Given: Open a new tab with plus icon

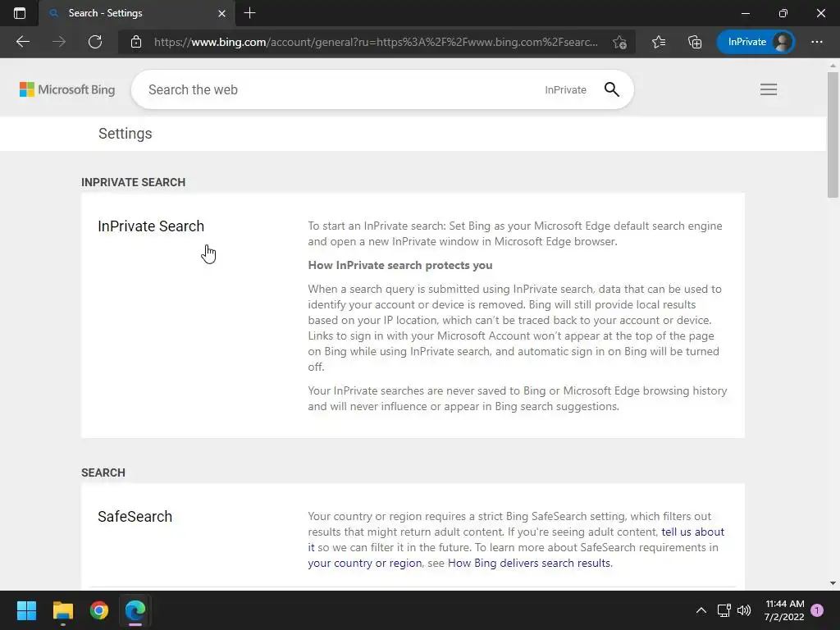Looking at the screenshot, I should [x=249, y=13].
